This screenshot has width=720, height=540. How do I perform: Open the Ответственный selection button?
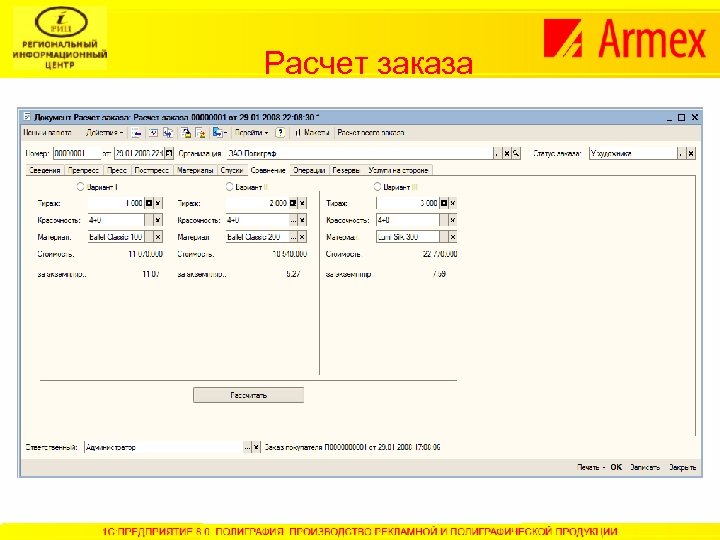pyautogui.click(x=247, y=447)
